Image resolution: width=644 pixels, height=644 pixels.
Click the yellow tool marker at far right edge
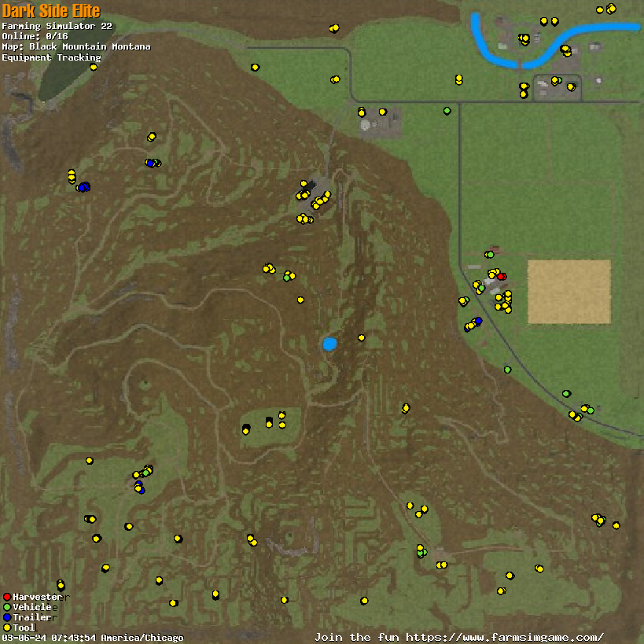[x=616, y=525]
